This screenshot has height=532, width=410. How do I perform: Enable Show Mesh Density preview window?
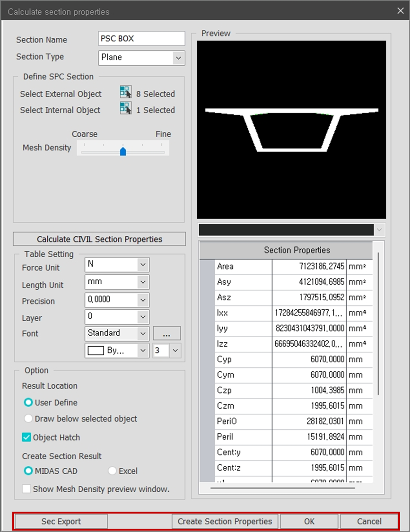pos(26,489)
